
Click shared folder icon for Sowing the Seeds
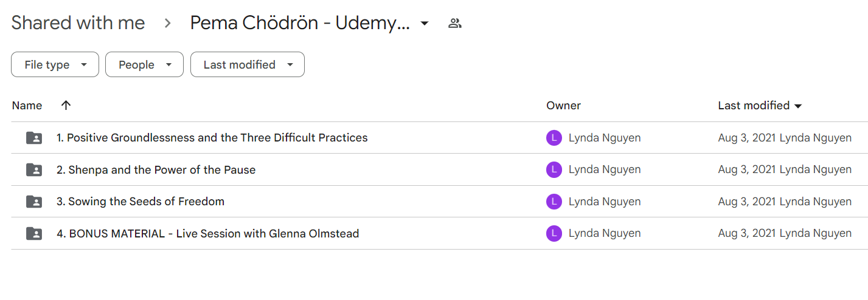pyautogui.click(x=34, y=202)
